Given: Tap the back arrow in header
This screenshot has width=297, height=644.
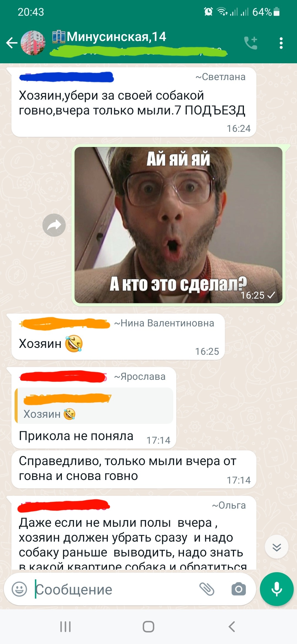Looking at the screenshot, I should click(12, 43).
